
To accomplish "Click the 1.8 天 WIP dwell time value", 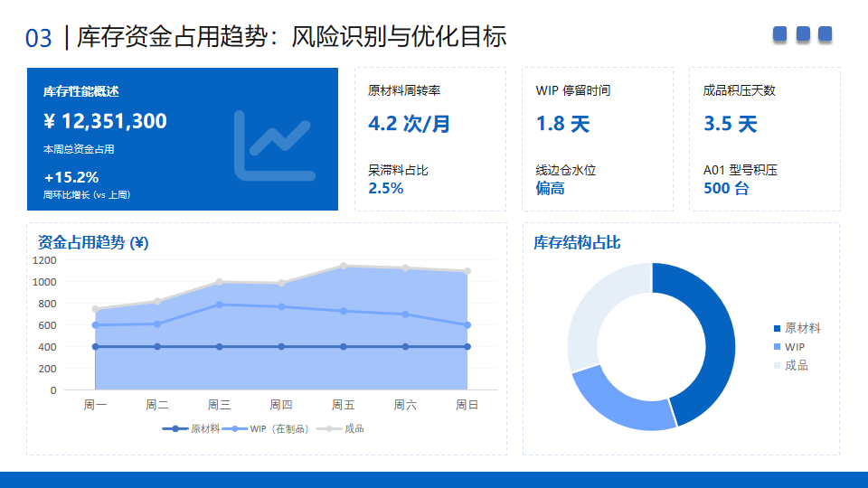I will coord(562,124).
